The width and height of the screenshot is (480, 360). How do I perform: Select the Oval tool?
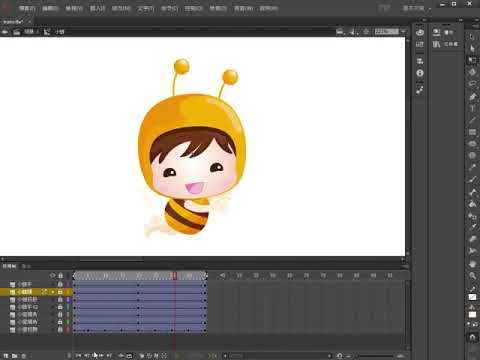472,144
